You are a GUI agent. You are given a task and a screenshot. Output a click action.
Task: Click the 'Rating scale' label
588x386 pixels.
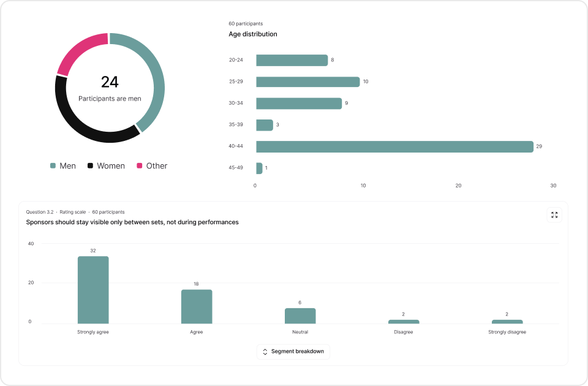pos(73,212)
